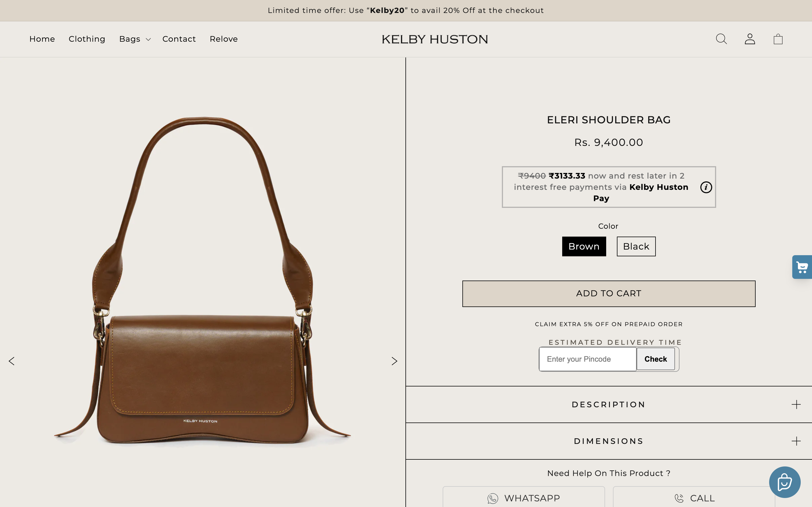Click Check for delivery estimate
The image size is (812, 507).
pos(656,359)
